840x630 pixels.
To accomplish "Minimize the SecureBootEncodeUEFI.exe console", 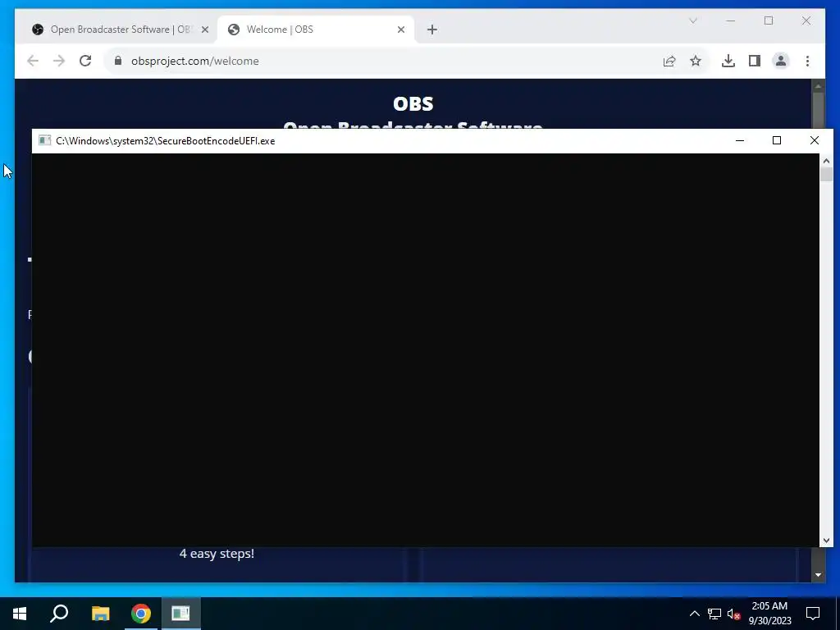I will coord(740,140).
